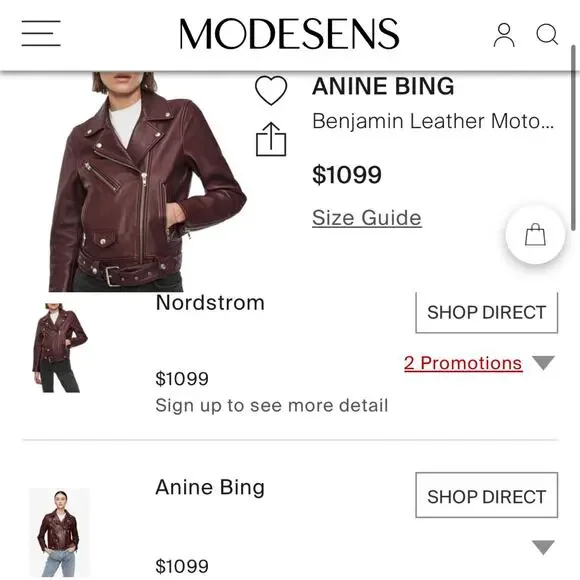Tap the search magnifier icon
This screenshot has width=580, height=580.
coord(547,34)
